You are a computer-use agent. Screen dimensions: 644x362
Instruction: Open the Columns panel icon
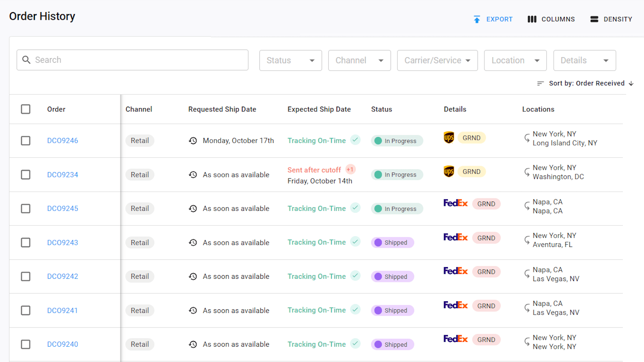click(532, 19)
